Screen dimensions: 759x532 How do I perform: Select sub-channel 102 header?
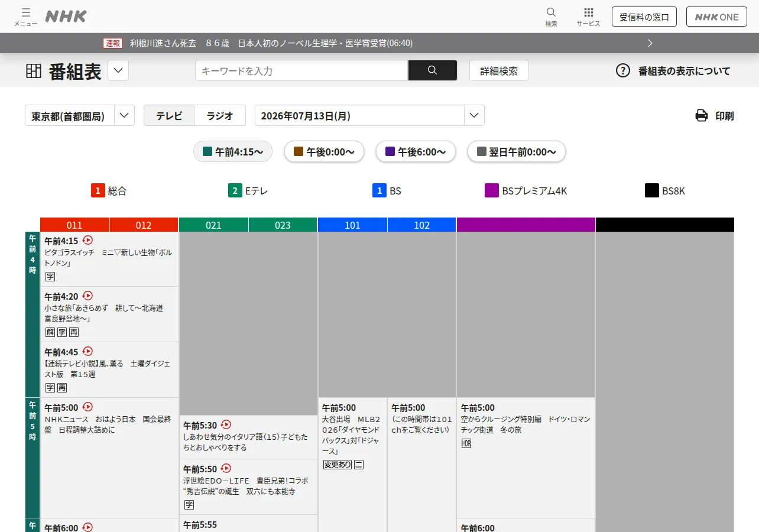tap(422, 225)
